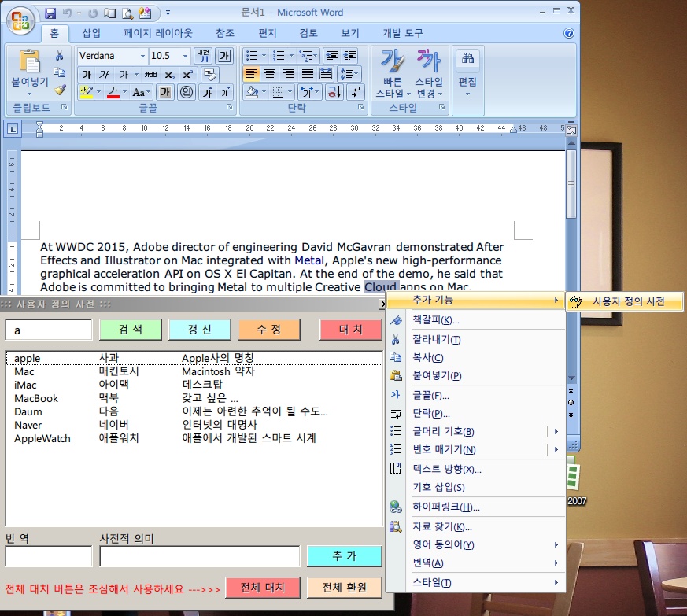The height and width of the screenshot is (616, 687).
Task: Open the Verdana font name dropdown
Action: (142, 56)
